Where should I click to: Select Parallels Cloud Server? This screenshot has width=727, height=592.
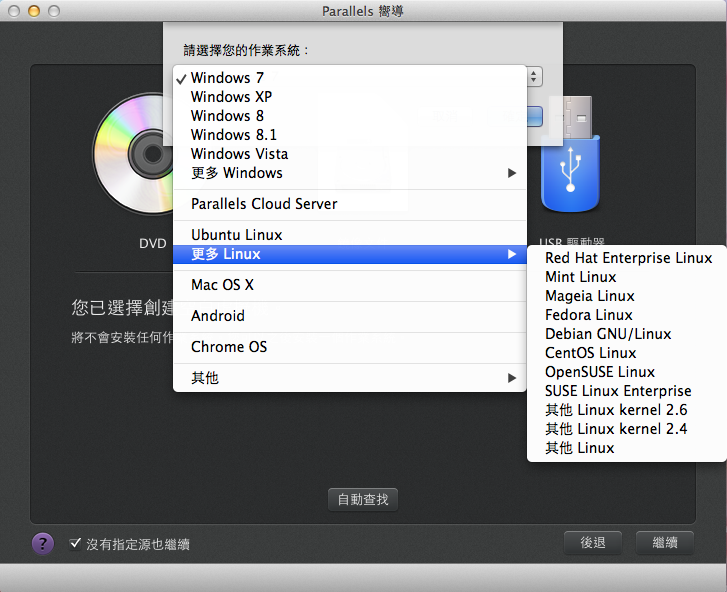(350, 204)
